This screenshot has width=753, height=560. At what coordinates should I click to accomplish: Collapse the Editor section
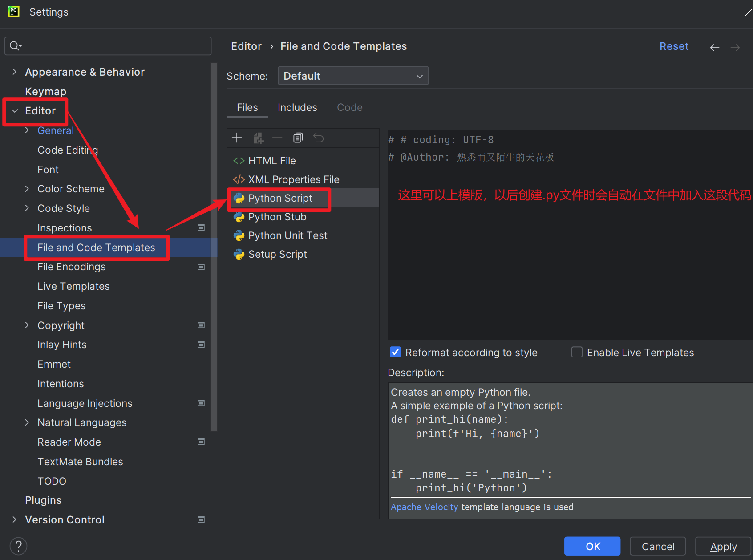pyautogui.click(x=14, y=111)
